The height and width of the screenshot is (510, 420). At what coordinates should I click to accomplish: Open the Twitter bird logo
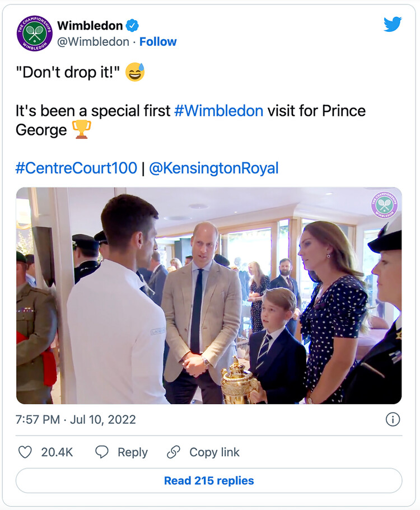point(392,25)
